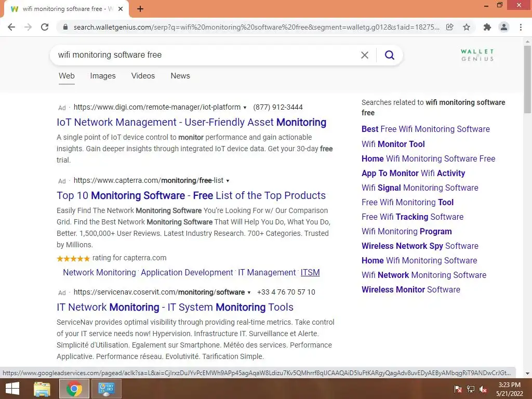Open Home Wifi Monitoring Software Free search
The width and height of the screenshot is (532, 399).
[428, 159]
